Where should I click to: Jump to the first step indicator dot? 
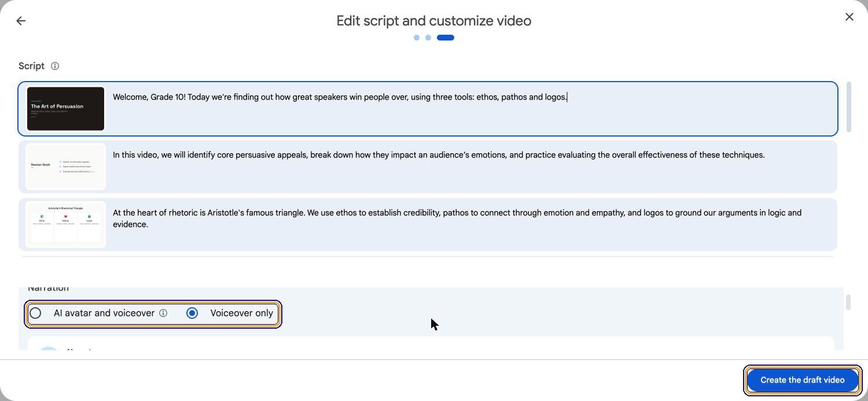(417, 38)
